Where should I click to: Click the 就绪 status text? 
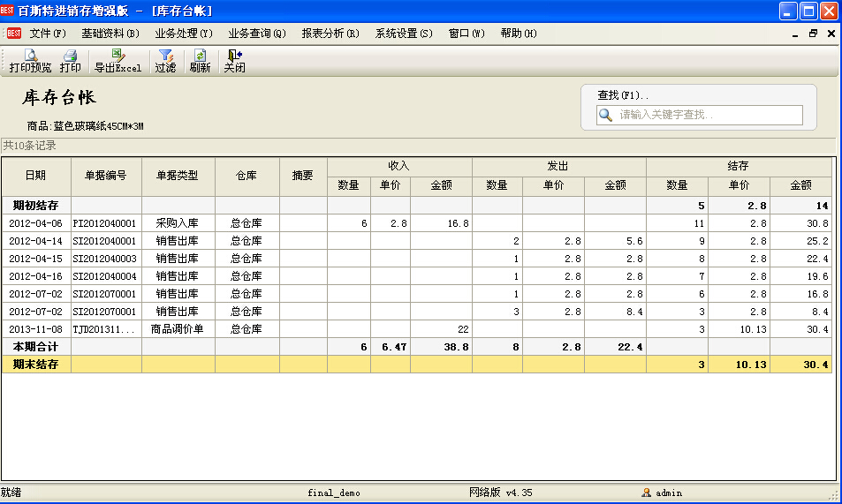(x=11, y=493)
